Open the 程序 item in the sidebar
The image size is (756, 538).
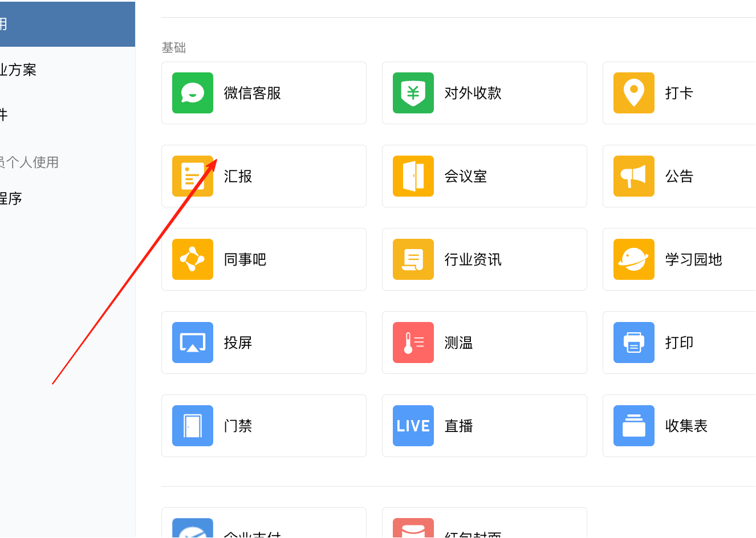11,198
